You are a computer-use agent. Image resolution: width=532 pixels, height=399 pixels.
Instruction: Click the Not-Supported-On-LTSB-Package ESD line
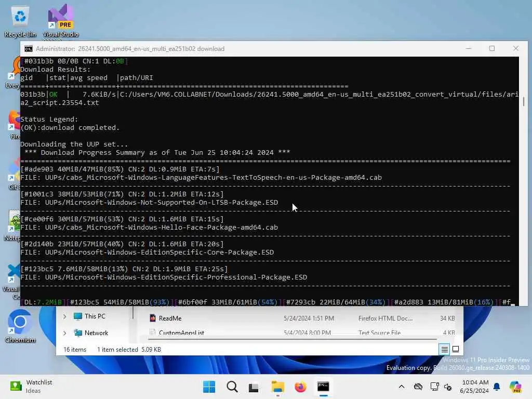pyautogui.click(x=149, y=203)
